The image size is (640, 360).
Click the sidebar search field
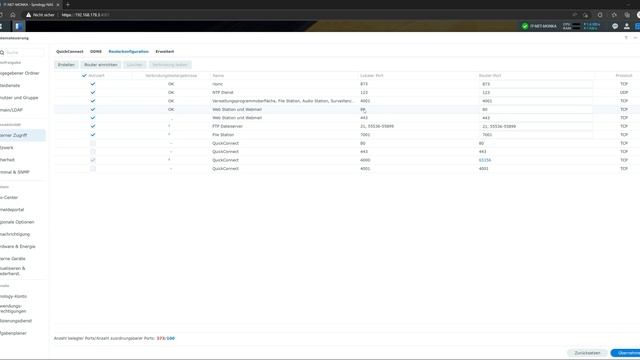[22, 52]
